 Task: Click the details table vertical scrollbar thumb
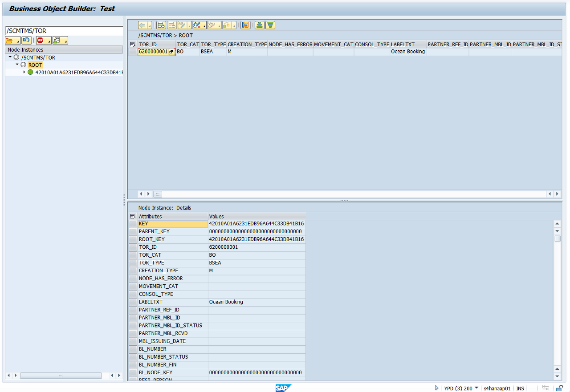(x=558, y=238)
